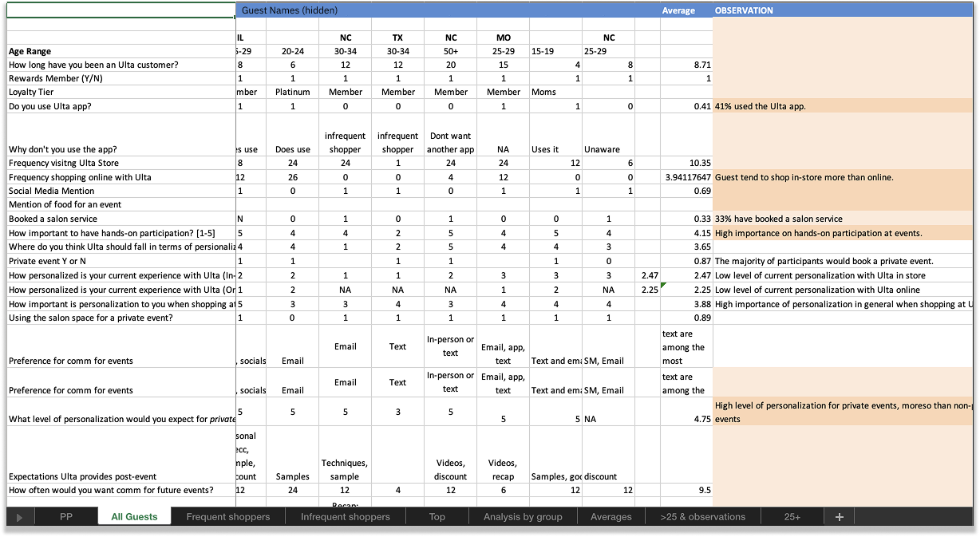Click the 3.94117647 average value cell
980x537 pixels.
click(685, 177)
